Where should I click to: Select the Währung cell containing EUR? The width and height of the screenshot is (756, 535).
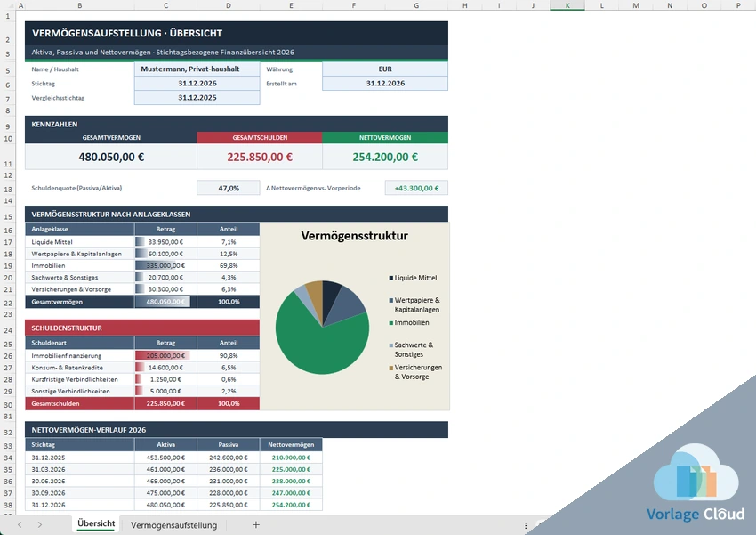click(385, 69)
